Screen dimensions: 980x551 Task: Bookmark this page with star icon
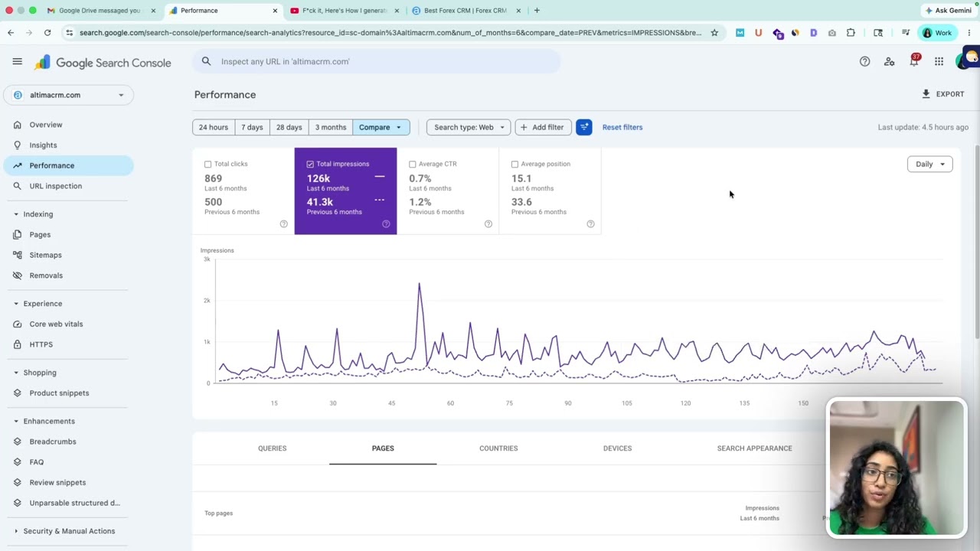pos(714,33)
